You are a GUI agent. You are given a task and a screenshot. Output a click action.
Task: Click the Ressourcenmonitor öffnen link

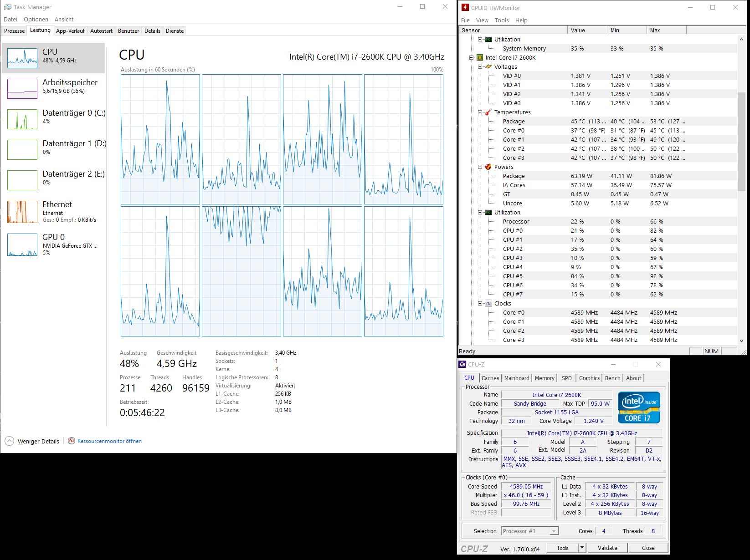coord(109,441)
